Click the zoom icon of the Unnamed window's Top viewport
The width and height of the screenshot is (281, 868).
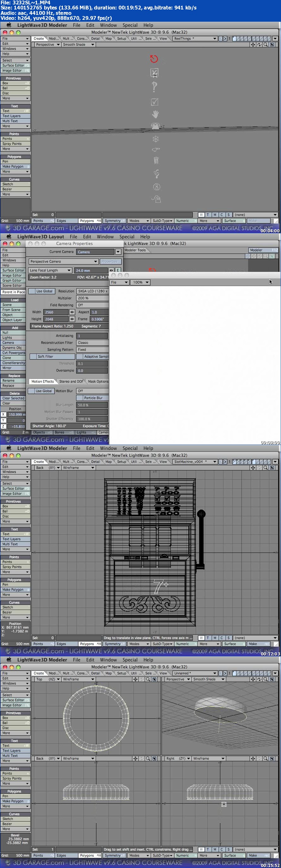148,679
